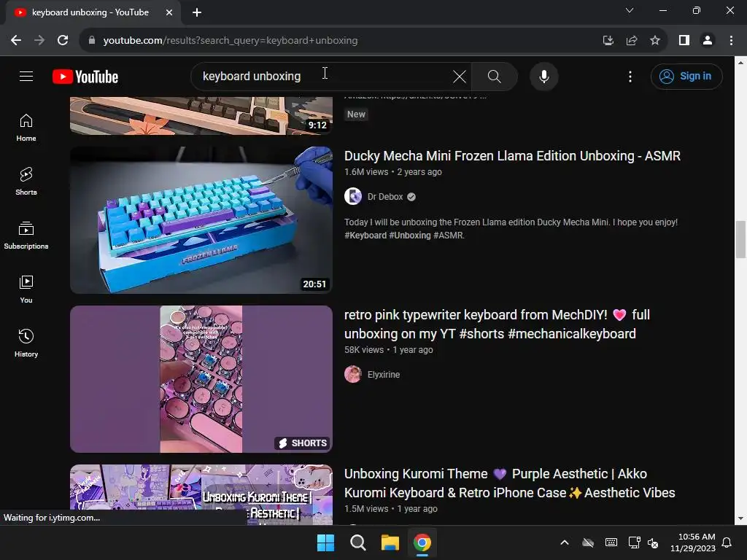This screenshot has width=747, height=560.
Task: Open Windows notifications bell
Action: coord(727,542)
